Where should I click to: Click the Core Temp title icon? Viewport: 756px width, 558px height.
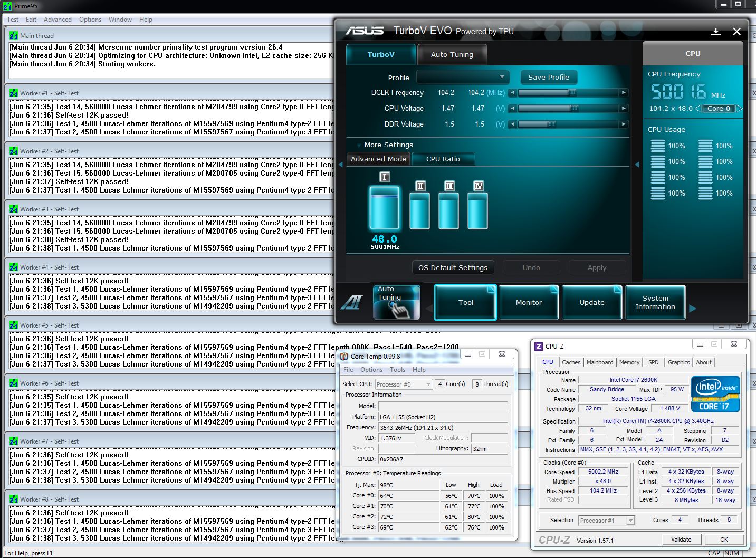pos(344,356)
